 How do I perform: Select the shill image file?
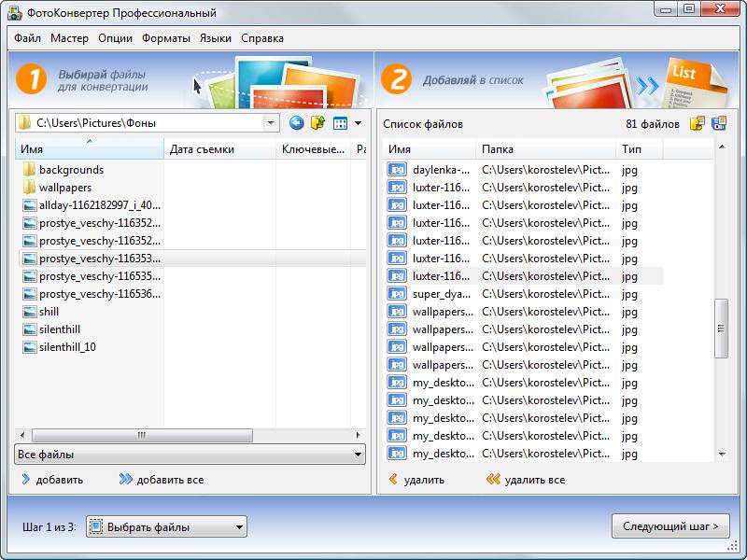coord(49,312)
